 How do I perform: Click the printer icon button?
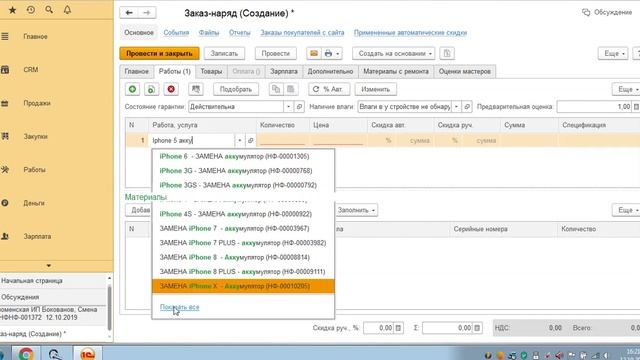328,53
